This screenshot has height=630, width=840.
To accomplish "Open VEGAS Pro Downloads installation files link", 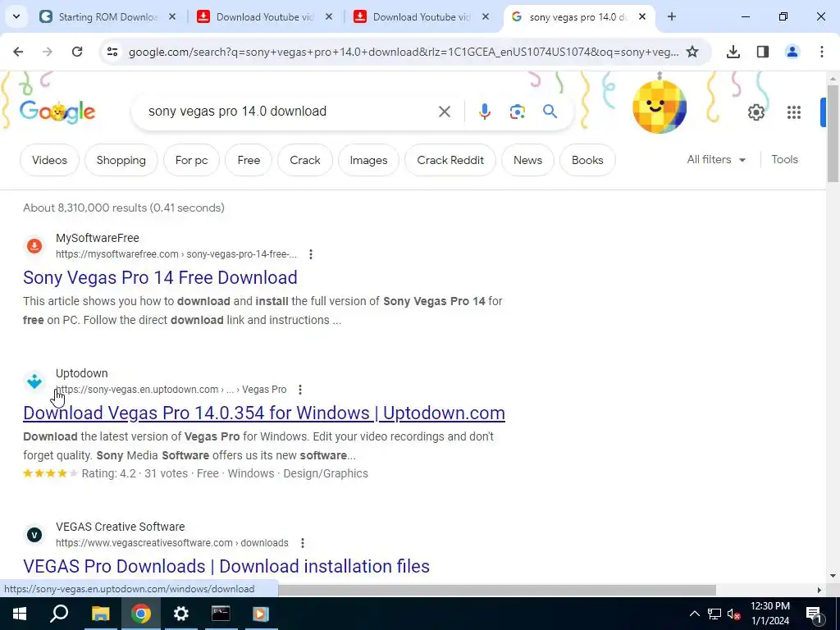I will pyautogui.click(x=226, y=566).
